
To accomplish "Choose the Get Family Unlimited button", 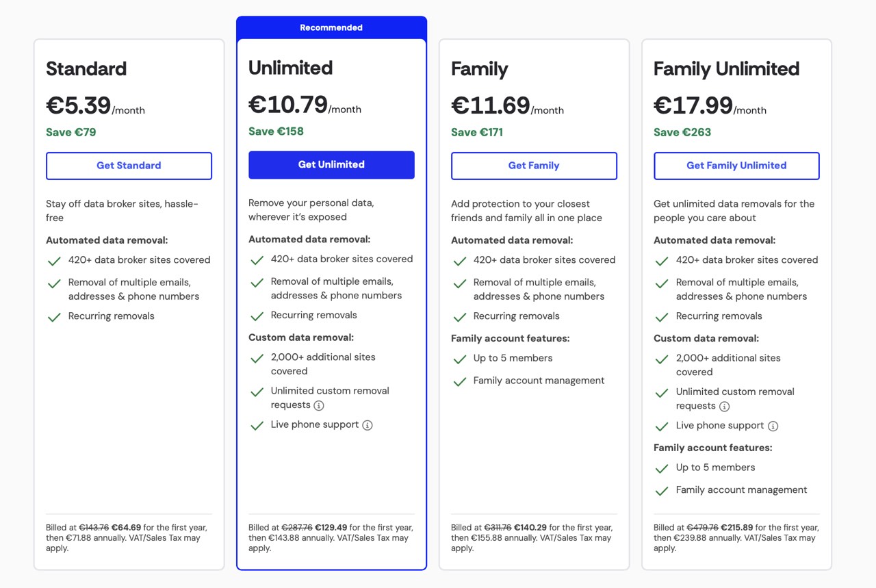I will coord(736,166).
